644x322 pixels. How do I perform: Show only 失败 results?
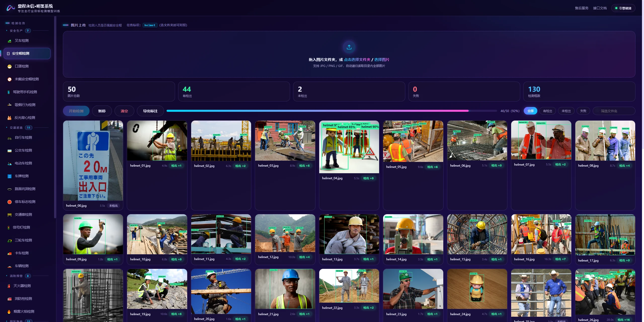point(583,111)
